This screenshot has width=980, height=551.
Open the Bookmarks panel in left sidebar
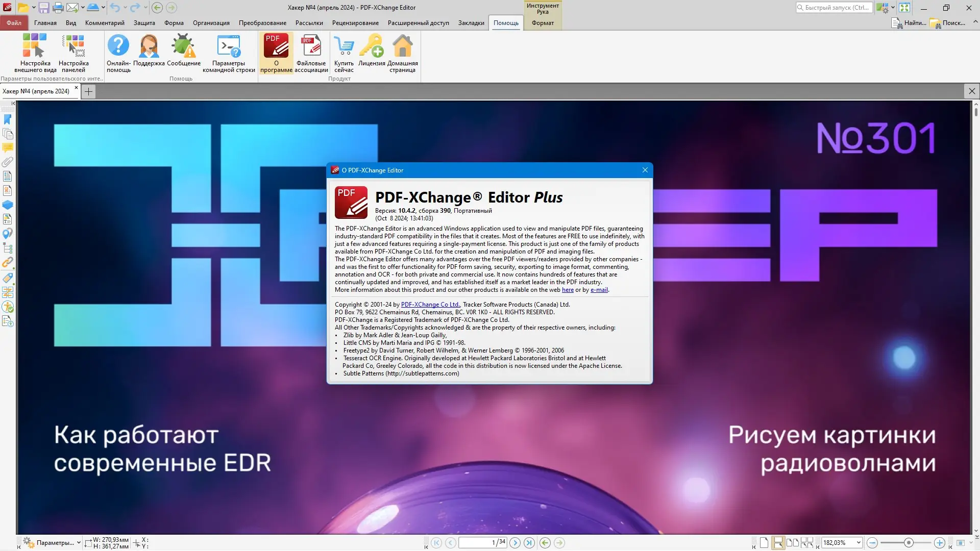[8, 119]
